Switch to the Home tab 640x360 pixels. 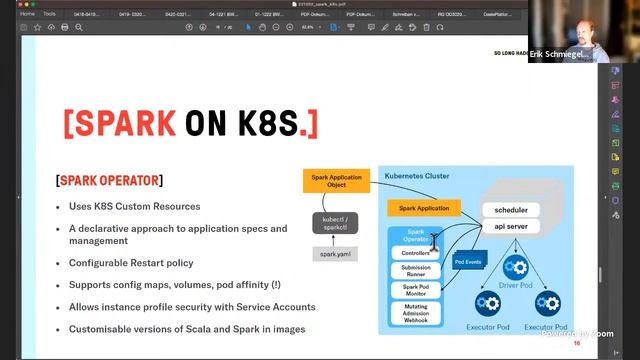coord(27,14)
